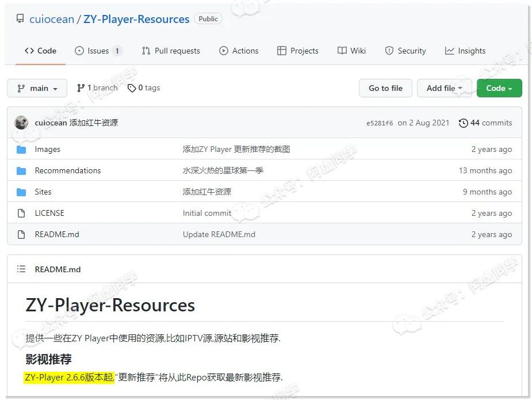Click the Code tab angle-brackets icon
Viewport: 532px width, 400px height.
coord(29,51)
